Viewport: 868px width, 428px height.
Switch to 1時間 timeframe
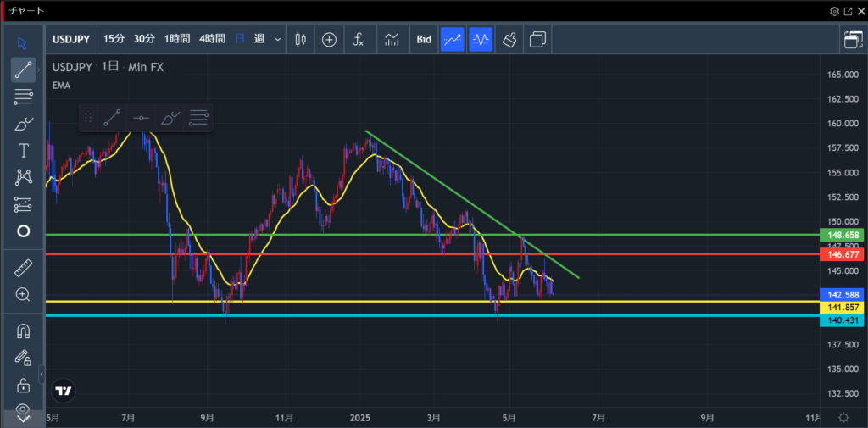pyautogui.click(x=176, y=39)
